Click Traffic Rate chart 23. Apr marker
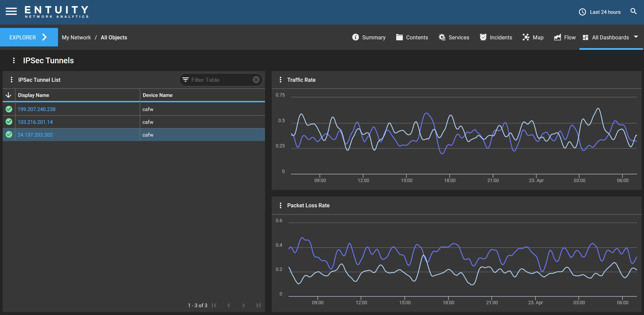This screenshot has height=315, width=644. point(536,180)
